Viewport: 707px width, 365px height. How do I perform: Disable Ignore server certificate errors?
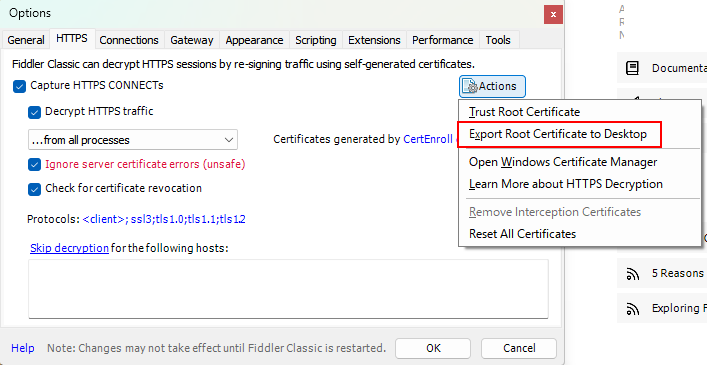34,164
